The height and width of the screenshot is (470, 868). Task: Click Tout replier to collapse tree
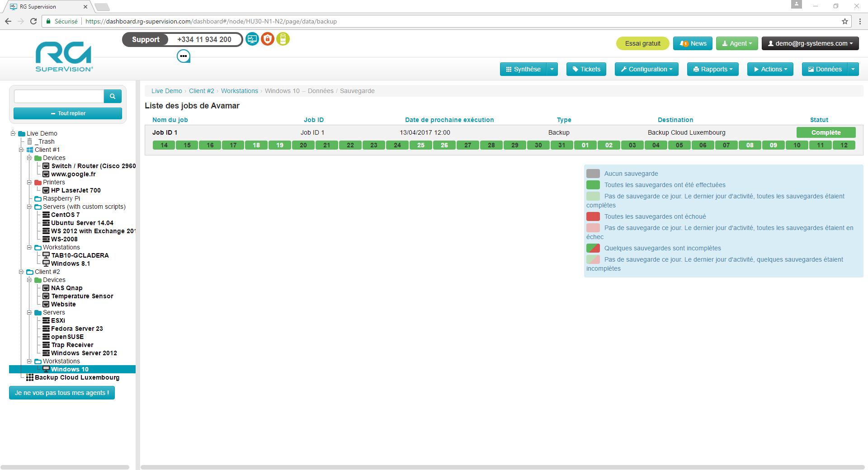68,113
